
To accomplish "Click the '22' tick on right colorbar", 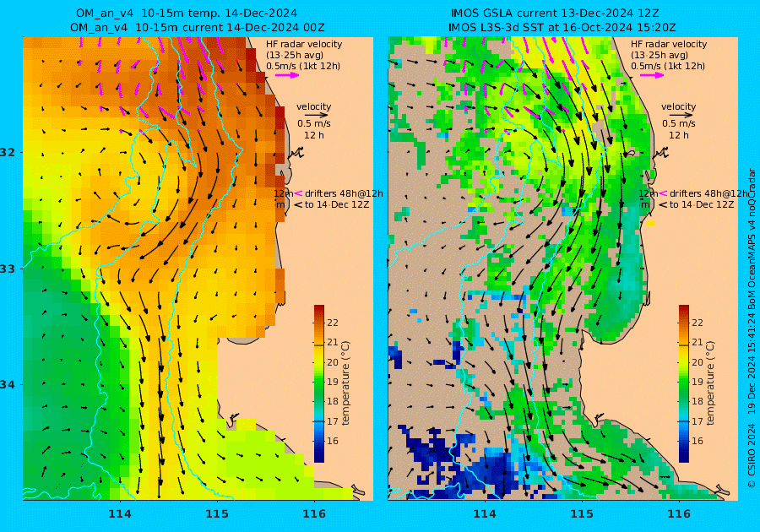I will (x=697, y=323).
